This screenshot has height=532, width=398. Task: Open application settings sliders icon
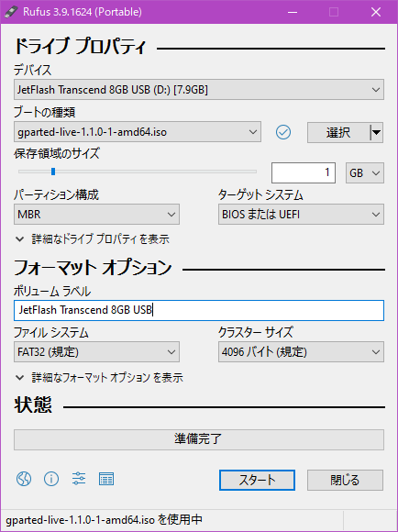(79, 479)
